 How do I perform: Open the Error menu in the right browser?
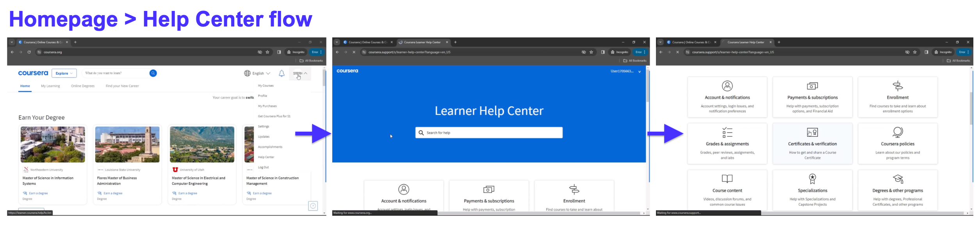[x=964, y=52]
